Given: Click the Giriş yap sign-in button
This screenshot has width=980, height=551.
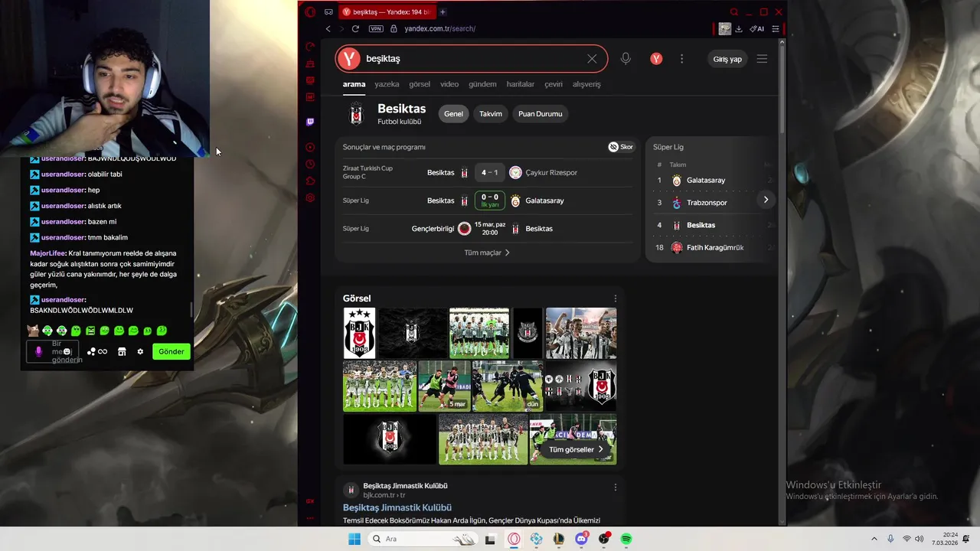Looking at the screenshot, I should [727, 59].
